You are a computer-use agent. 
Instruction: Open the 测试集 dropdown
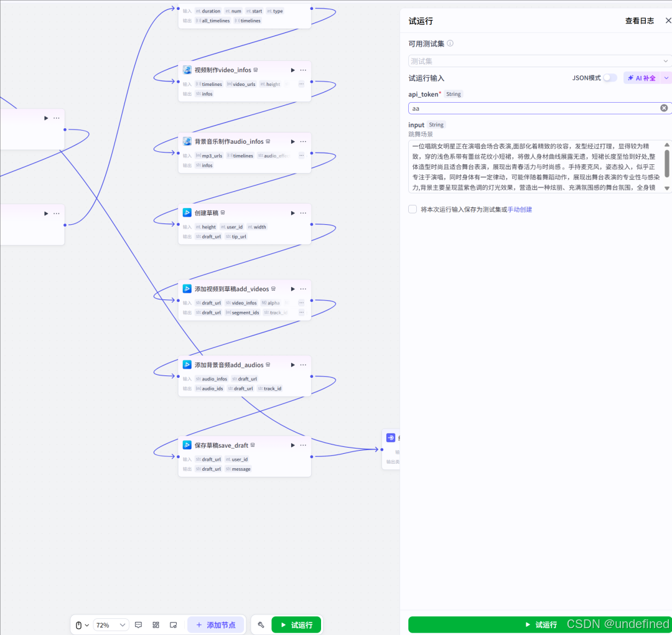pyautogui.click(x=540, y=61)
